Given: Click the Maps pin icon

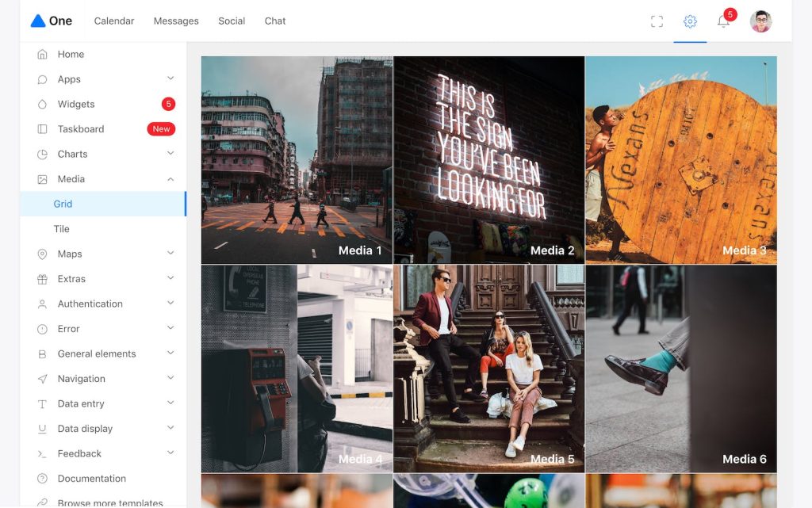Looking at the screenshot, I should tap(43, 254).
